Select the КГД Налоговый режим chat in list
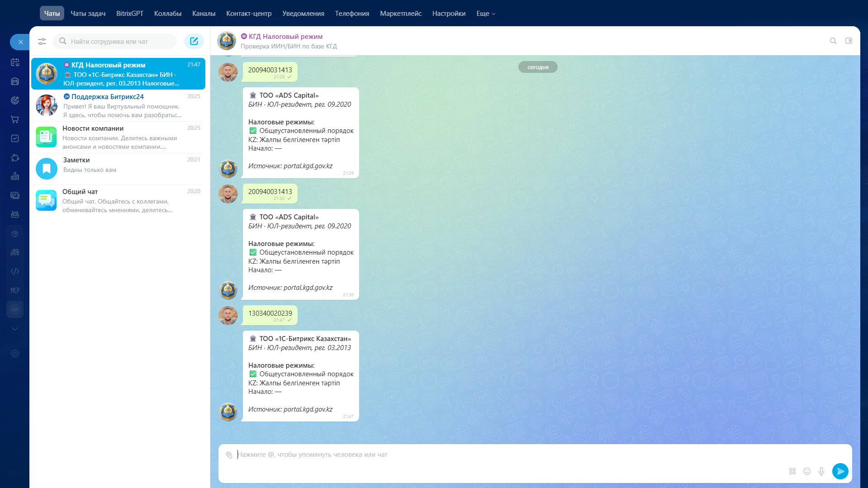This screenshot has height=488, width=868. pyautogui.click(x=118, y=74)
